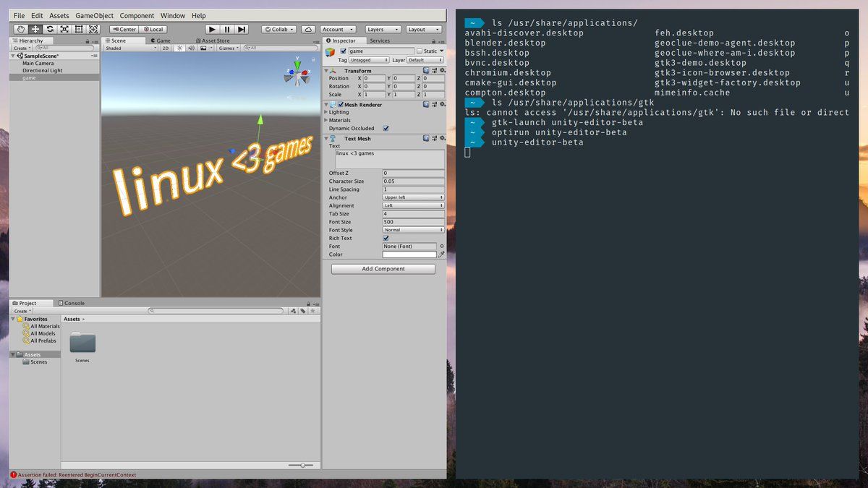Open the Alignment dropdown
The width and height of the screenshot is (868, 488).
click(413, 205)
